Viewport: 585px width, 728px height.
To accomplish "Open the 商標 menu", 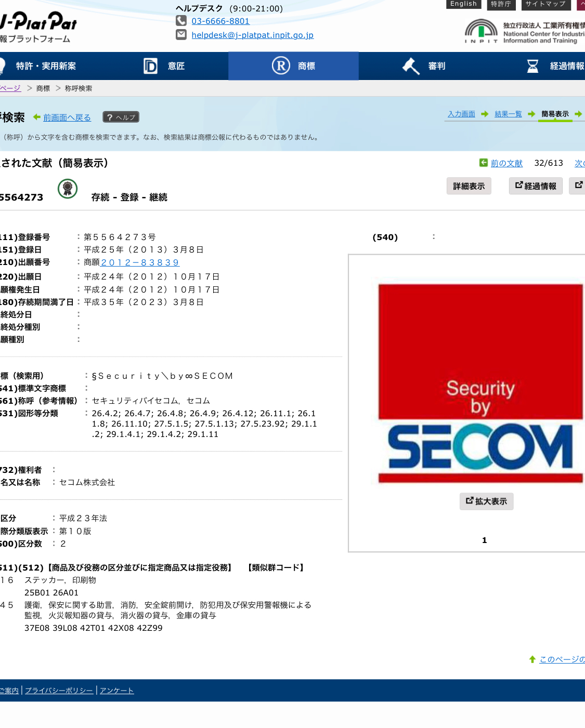I will [x=293, y=66].
